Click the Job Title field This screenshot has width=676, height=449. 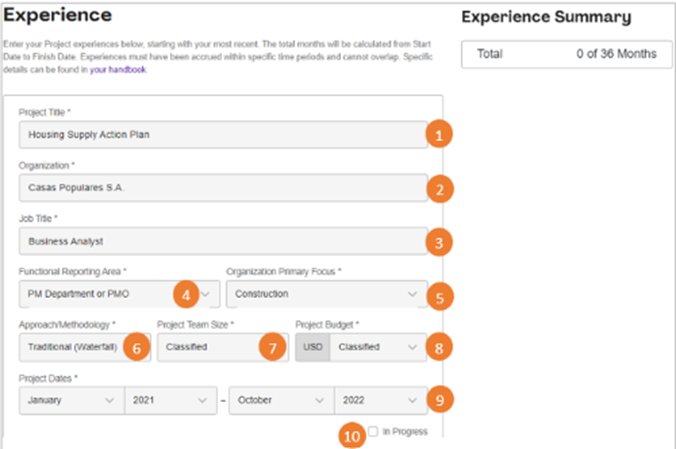[220, 240]
